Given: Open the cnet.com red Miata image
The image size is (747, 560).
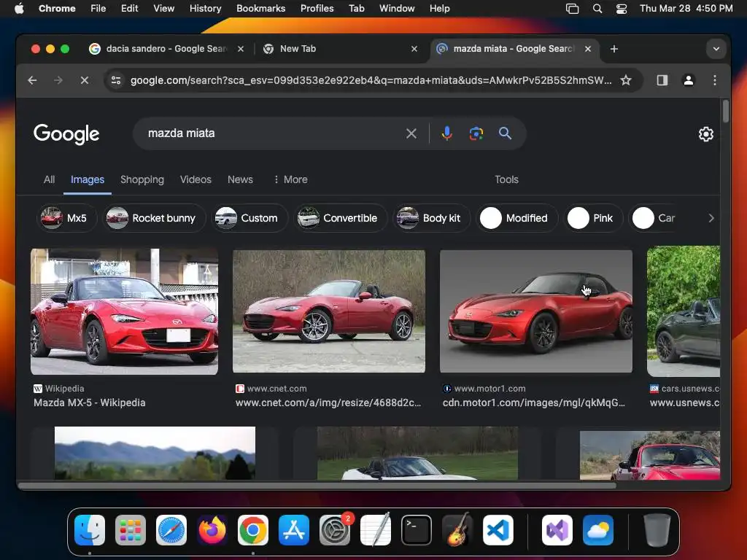Looking at the screenshot, I should point(329,311).
